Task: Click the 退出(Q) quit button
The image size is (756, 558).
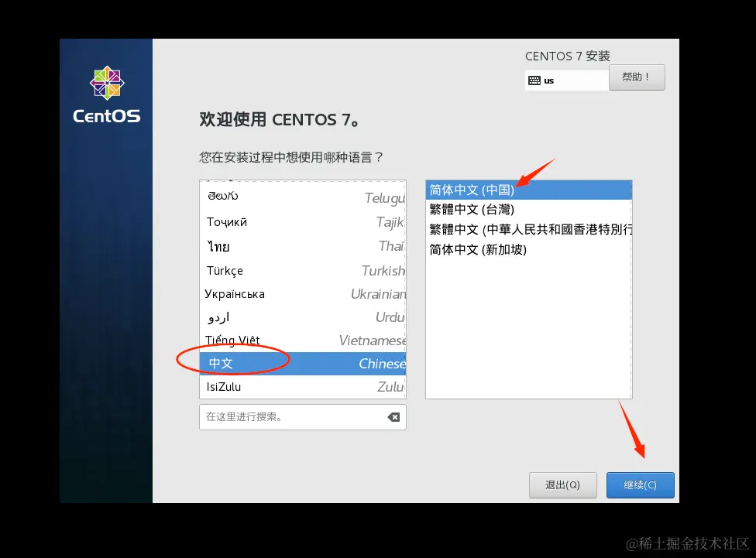Action: click(x=562, y=484)
